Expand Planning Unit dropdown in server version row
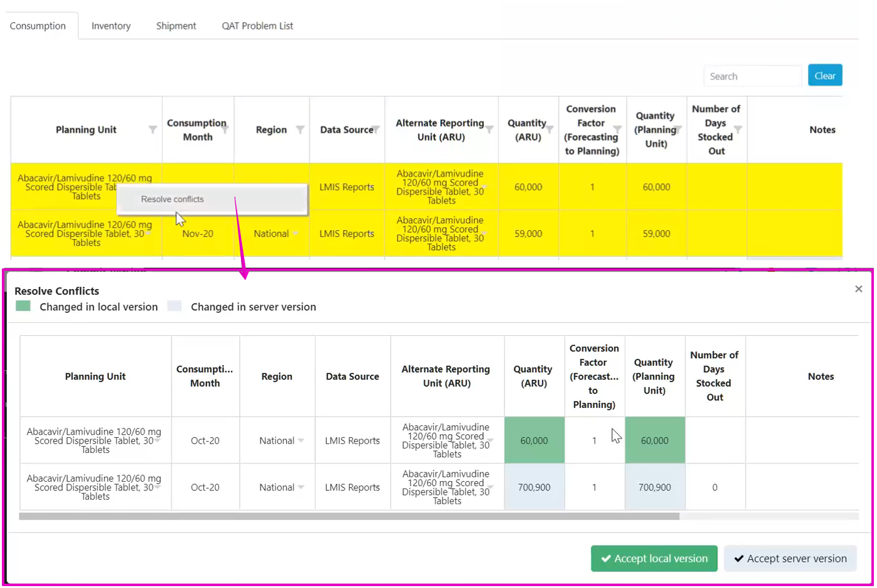 (158, 487)
